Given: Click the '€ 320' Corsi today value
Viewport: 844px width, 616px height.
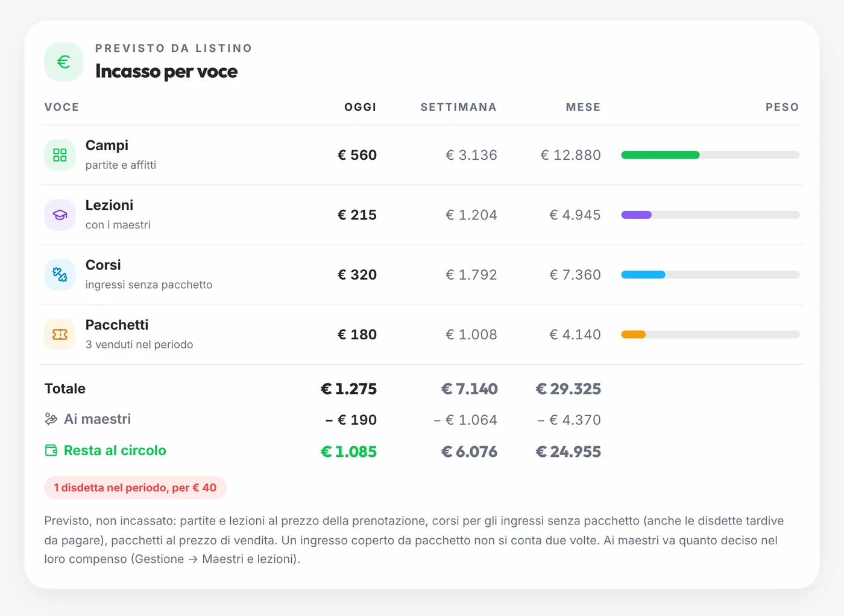Looking at the screenshot, I should click(x=357, y=274).
